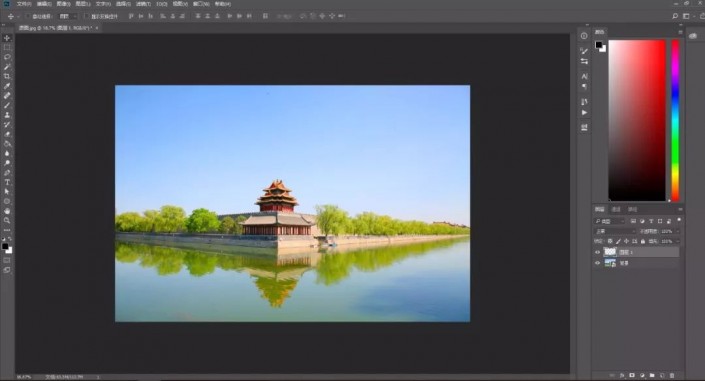Open the Edit (编辑) menu
Screen dimensions: 705x381
[x=44, y=4]
